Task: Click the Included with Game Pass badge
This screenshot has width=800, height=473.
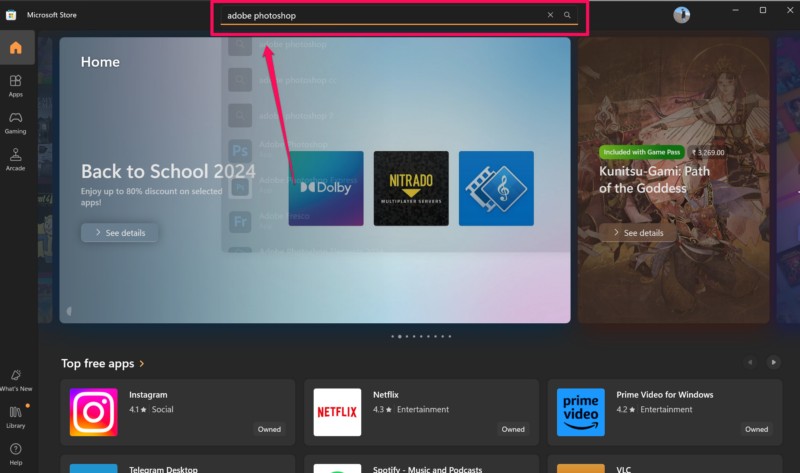Action: click(x=641, y=152)
